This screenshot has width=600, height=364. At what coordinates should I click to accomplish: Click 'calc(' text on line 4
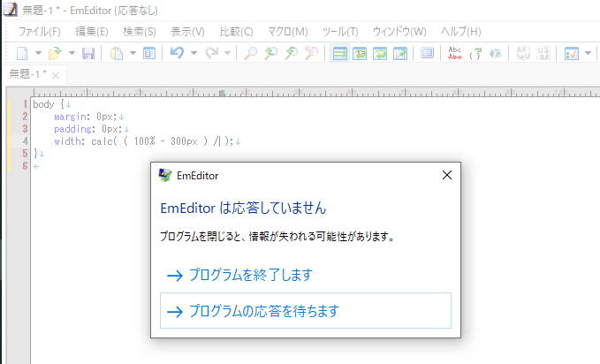tap(104, 141)
